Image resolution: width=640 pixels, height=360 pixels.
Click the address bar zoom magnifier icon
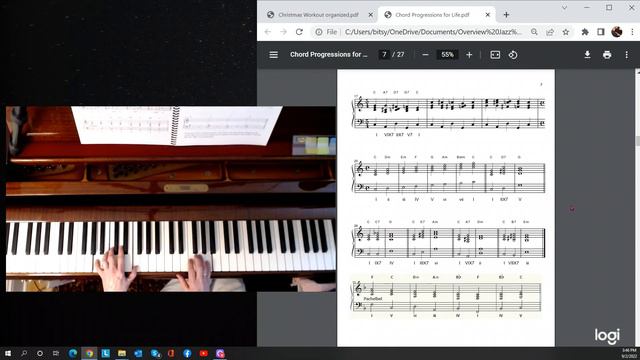[534, 32]
